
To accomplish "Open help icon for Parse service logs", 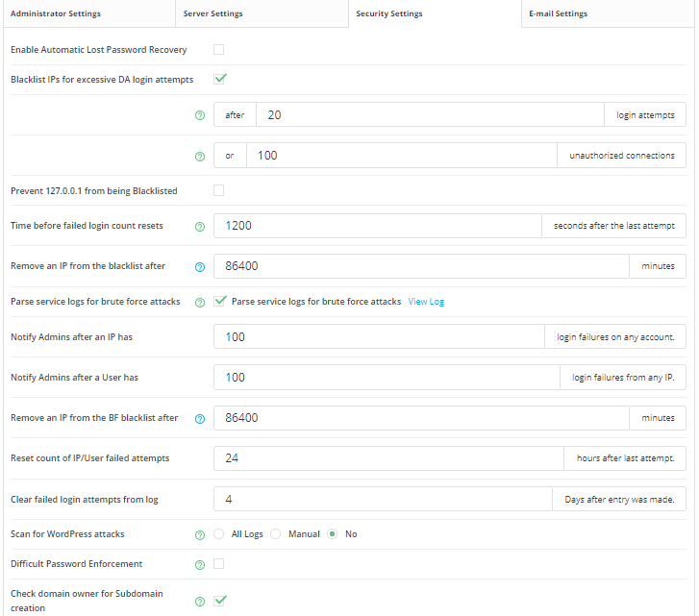I will point(200,303).
